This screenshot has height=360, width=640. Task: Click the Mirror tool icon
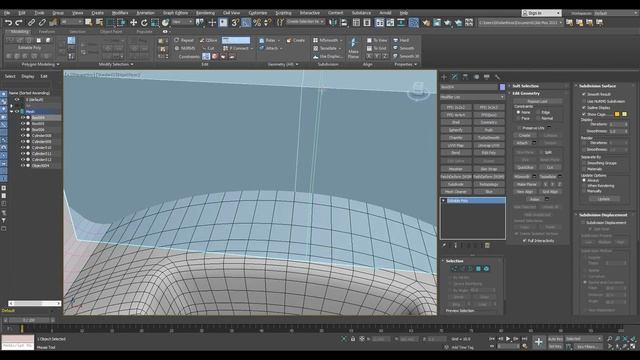tap(333, 23)
